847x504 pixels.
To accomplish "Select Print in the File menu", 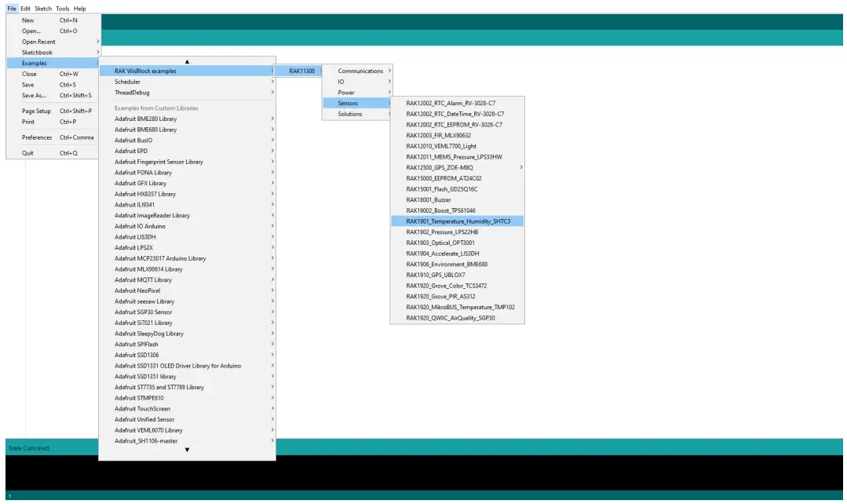I will (53, 122).
